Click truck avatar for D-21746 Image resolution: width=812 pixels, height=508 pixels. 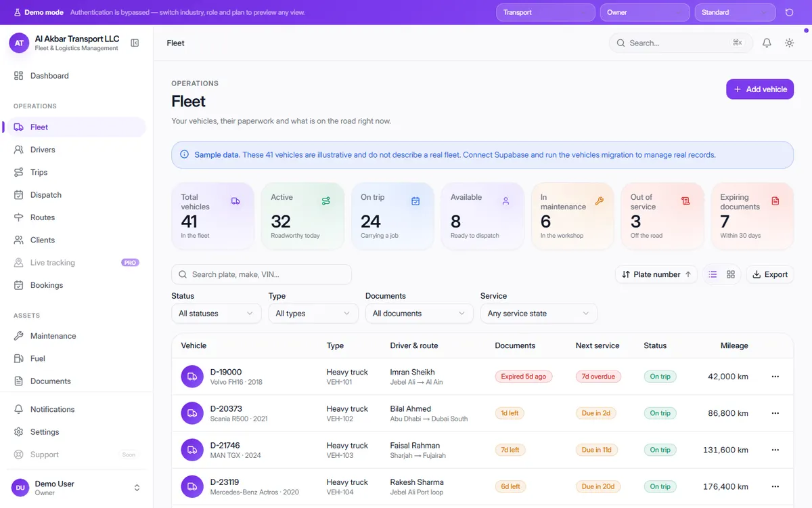click(x=192, y=450)
